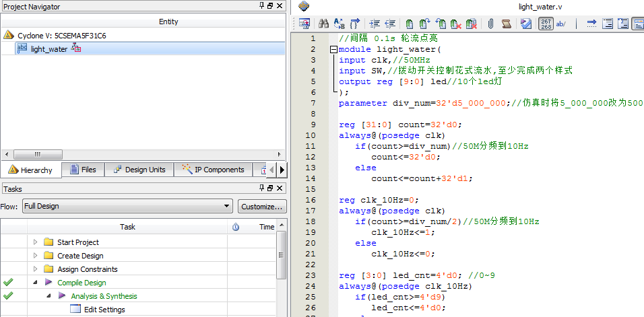The height and width of the screenshot is (317, 644).
Task: Open the Replace (A to B) tool
Action: coord(340,24)
